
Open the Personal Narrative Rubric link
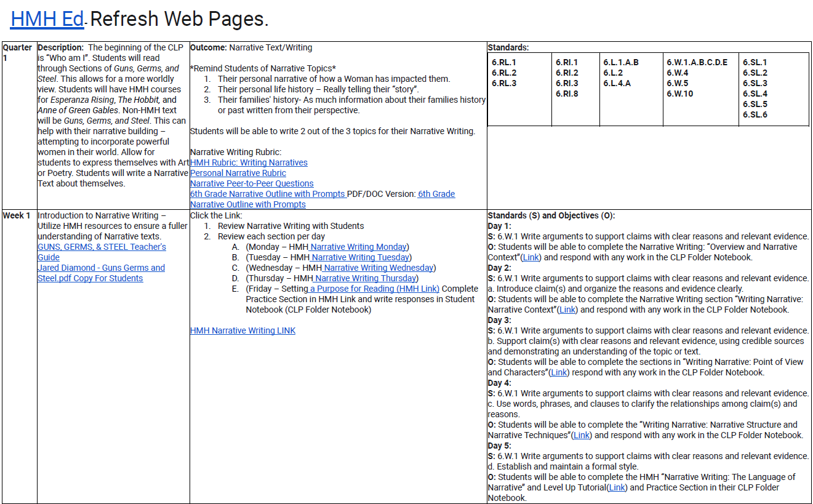238,173
